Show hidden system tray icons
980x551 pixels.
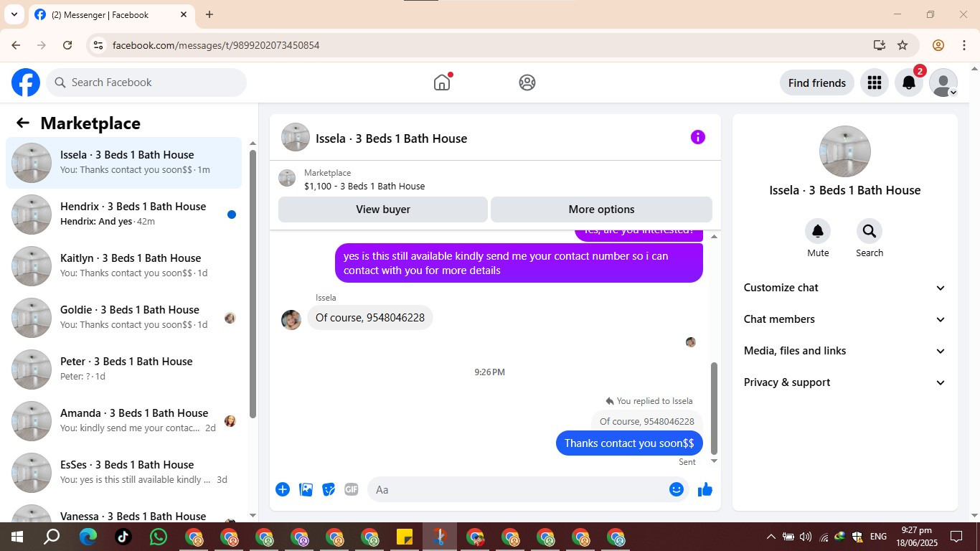click(x=771, y=537)
